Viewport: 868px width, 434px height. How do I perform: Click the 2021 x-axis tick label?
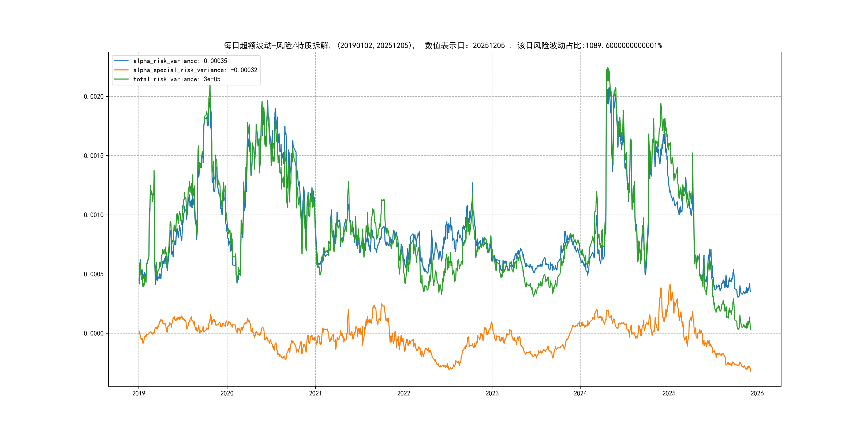click(315, 393)
